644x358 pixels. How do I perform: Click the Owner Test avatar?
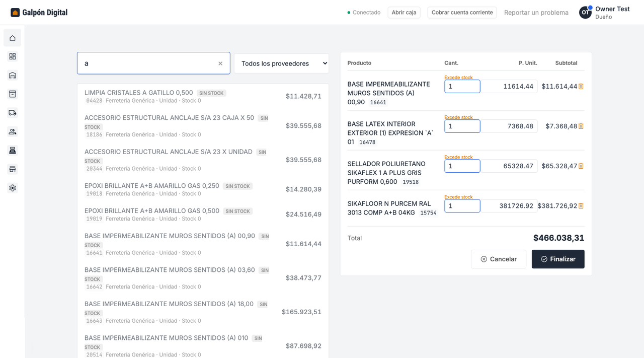(x=585, y=13)
